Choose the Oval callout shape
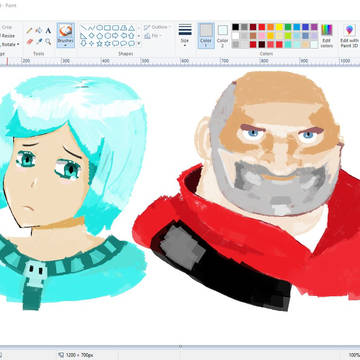Screen dimensions: 360x360 (123, 43)
